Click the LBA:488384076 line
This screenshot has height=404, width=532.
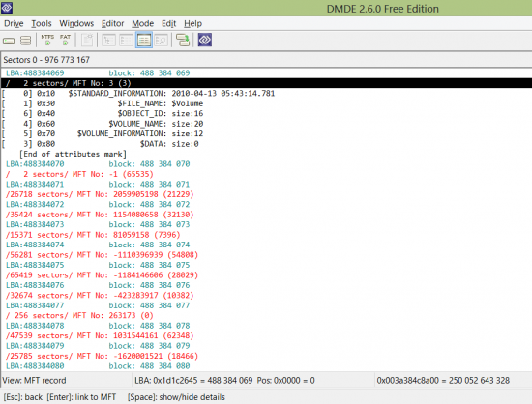[x=98, y=285]
